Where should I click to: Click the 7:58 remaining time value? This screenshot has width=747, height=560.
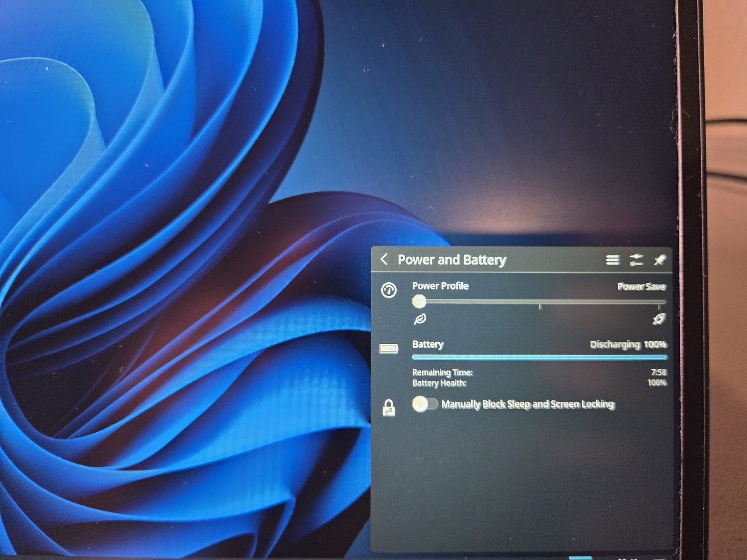659,372
